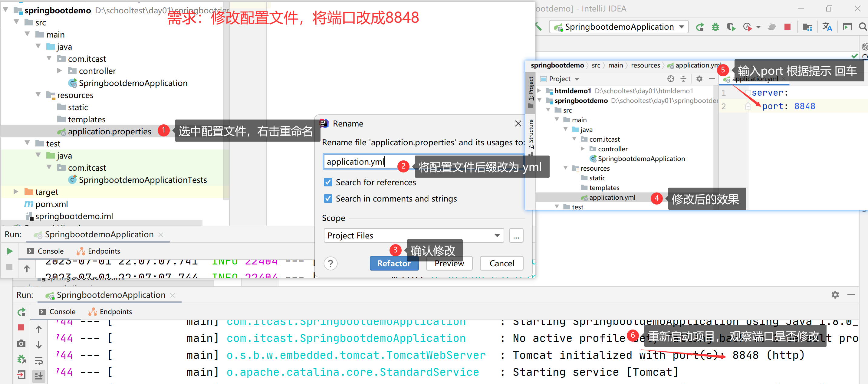Click the greyed-out bird icon in the toolbar
868x384 pixels.
pyautogui.click(x=772, y=27)
